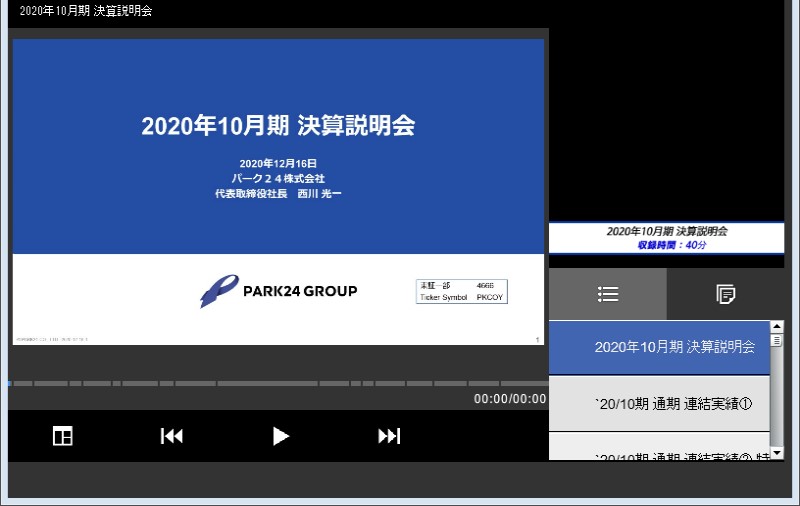
Task: Click the window title 2020年10月期 決算説明会
Action: click(86, 11)
